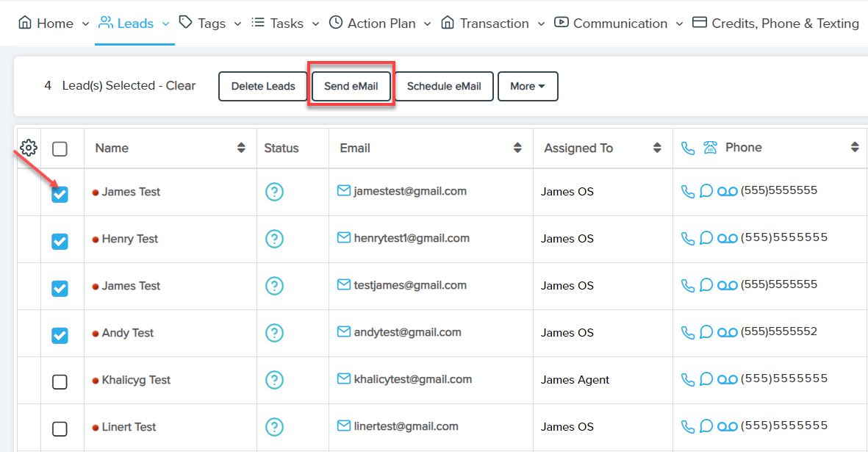Click Clear to deselect leads
Viewport: 868px width, 452px height.
click(181, 85)
